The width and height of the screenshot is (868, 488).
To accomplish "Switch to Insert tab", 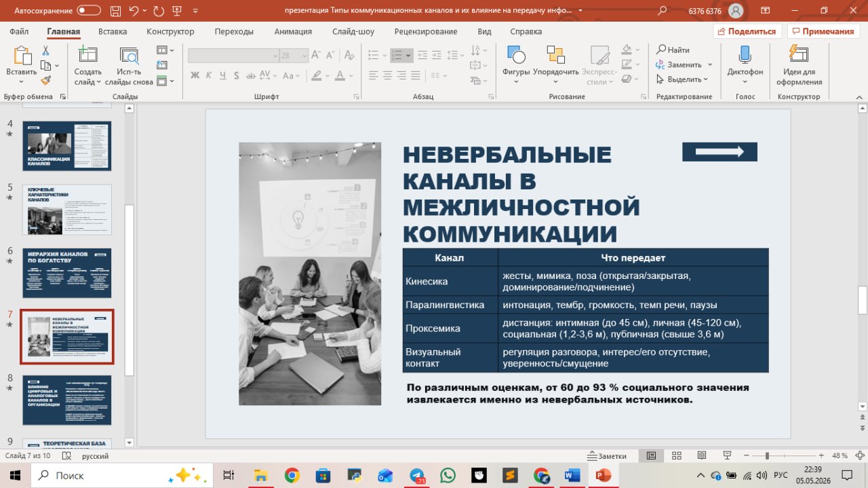I will (113, 31).
